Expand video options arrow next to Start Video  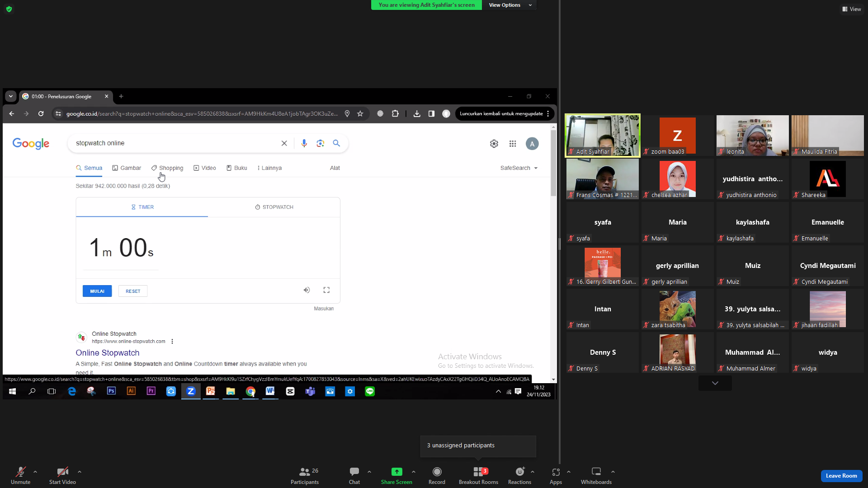[80, 472]
